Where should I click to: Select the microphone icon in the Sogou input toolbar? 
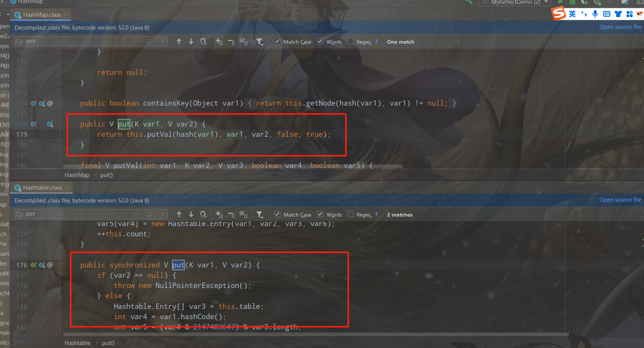point(595,14)
